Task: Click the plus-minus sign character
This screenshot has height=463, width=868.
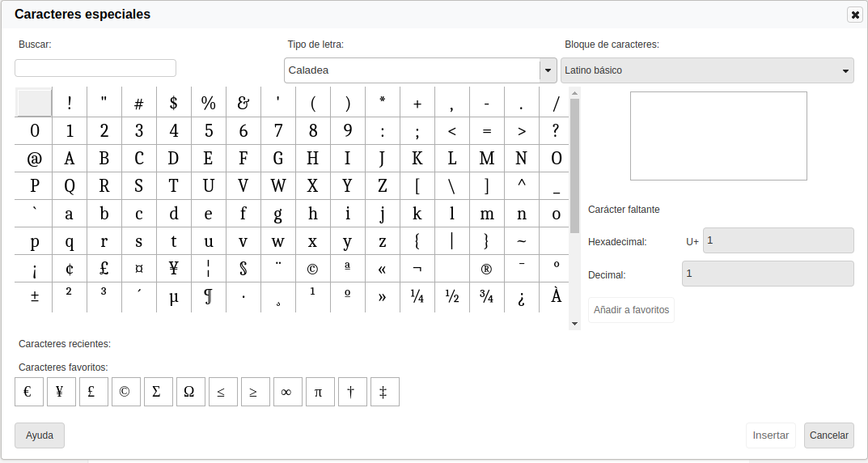Action: point(35,296)
